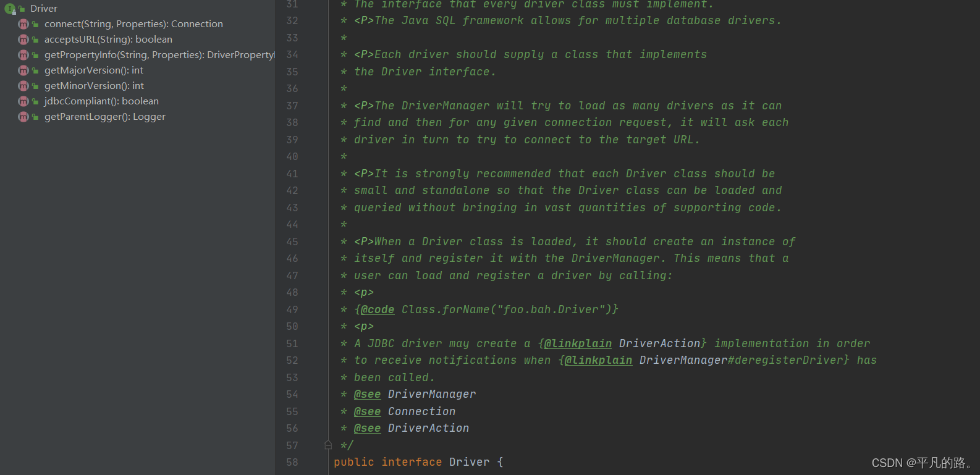
Task: Click the @code tag on line 49
Action: point(377,309)
